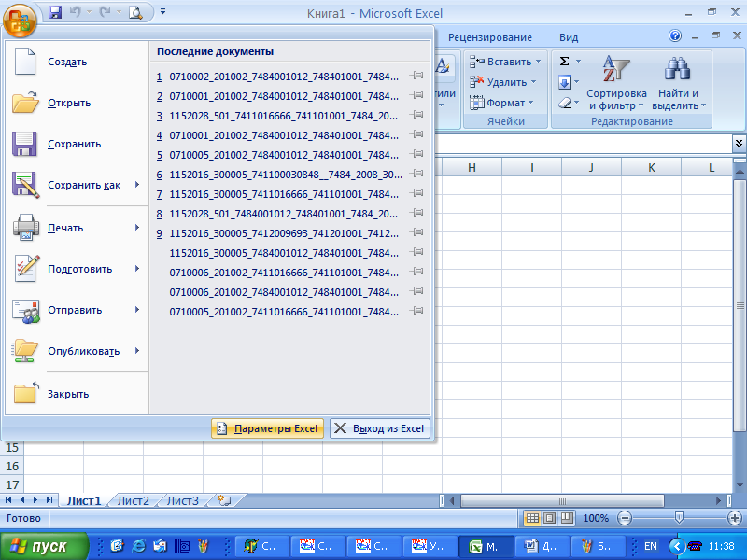Expand the Печать submenu arrow
The image size is (747, 560).
click(x=137, y=227)
